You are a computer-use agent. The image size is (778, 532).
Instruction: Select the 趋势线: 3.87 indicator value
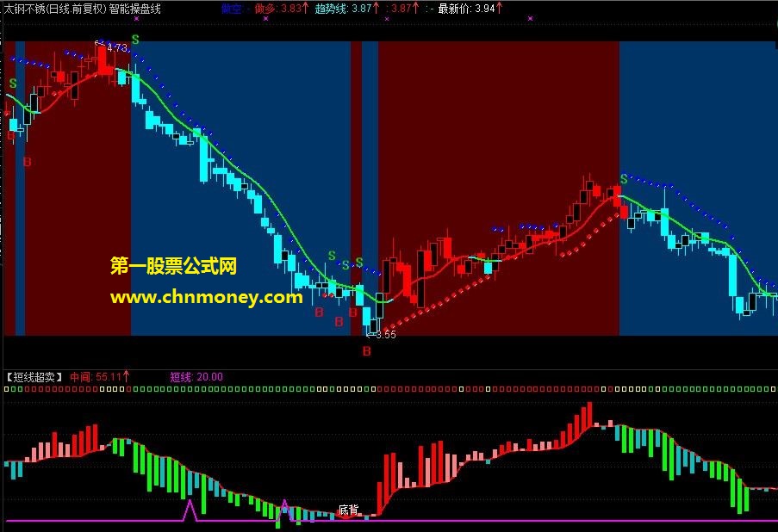[x=347, y=9]
